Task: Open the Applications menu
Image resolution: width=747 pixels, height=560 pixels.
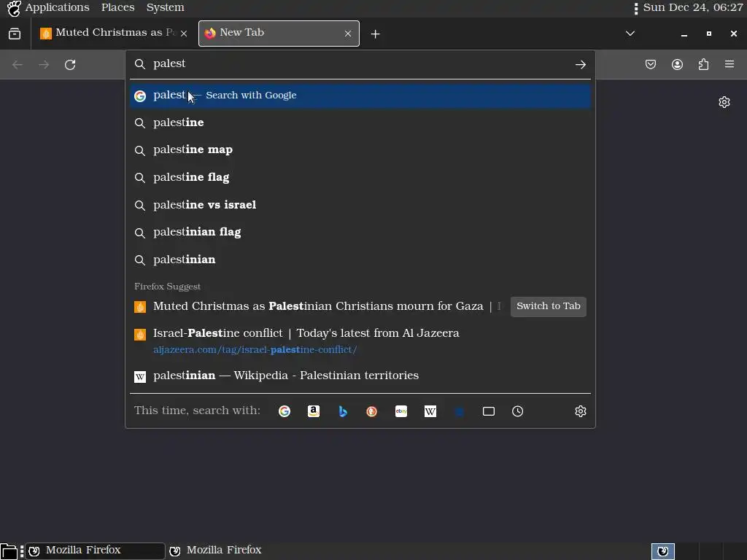Action: tap(57, 7)
